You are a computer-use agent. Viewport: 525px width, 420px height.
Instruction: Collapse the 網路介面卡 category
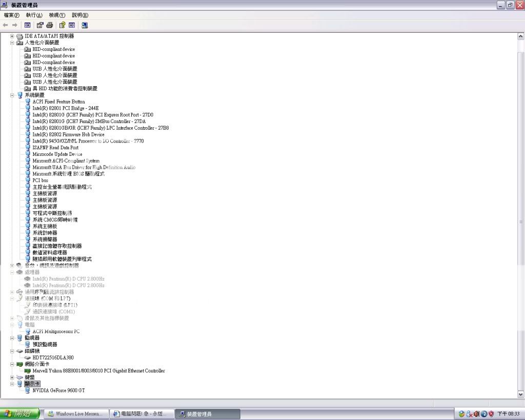[x=12, y=364]
